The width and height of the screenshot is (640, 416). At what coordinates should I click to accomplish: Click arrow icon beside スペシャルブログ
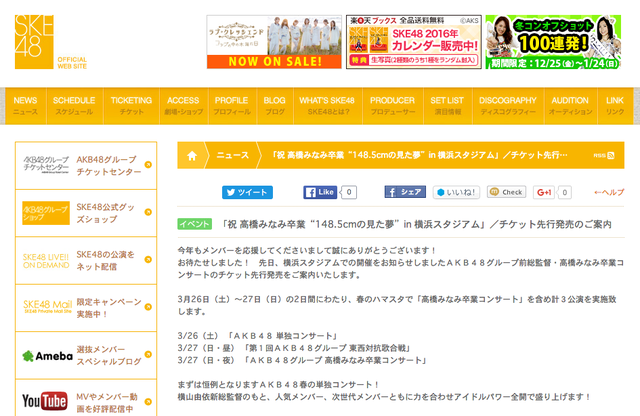pyautogui.click(x=148, y=354)
